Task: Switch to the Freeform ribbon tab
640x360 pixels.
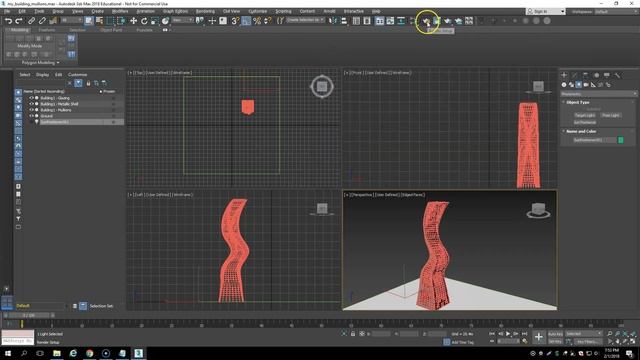Action: [47, 30]
